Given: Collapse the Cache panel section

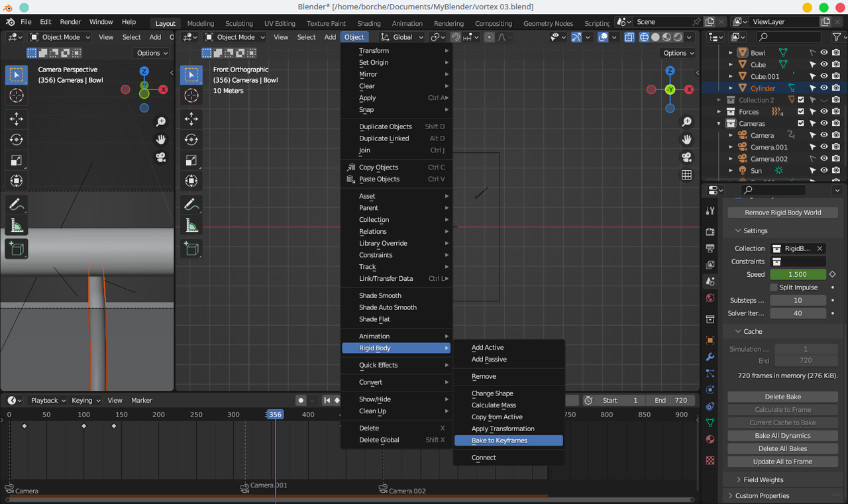Looking at the screenshot, I should tap(753, 331).
